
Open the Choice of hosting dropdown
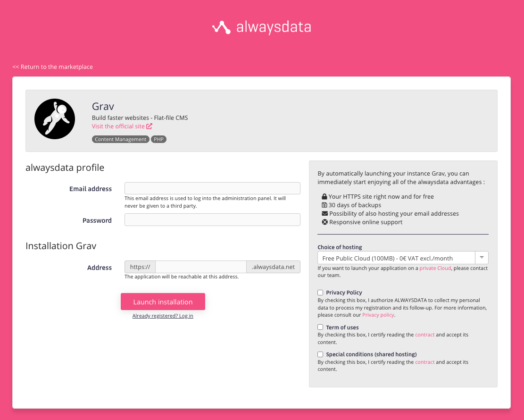396,258
